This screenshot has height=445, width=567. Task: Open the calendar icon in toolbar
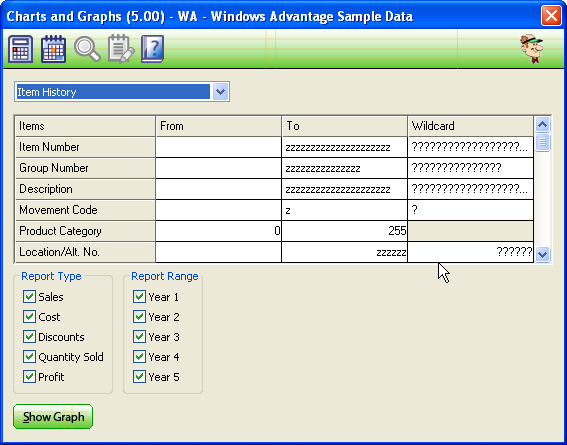click(x=54, y=49)
